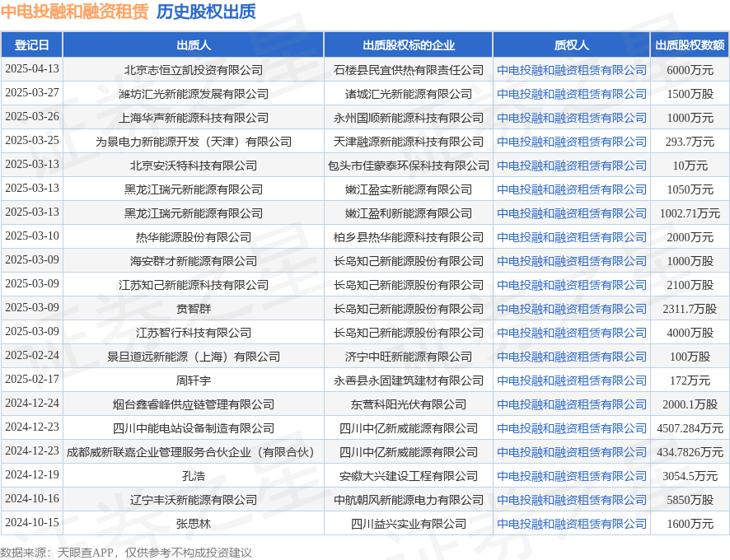Click the 出质股权标的企业 column header
This screenshot has height=560, width=730.
coord(409,45)
